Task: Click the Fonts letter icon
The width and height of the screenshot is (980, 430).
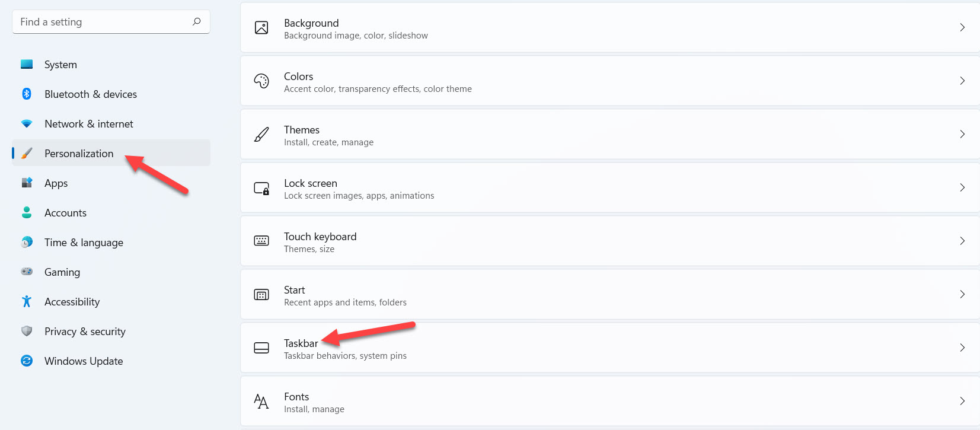Action: [x=261, y=402]
